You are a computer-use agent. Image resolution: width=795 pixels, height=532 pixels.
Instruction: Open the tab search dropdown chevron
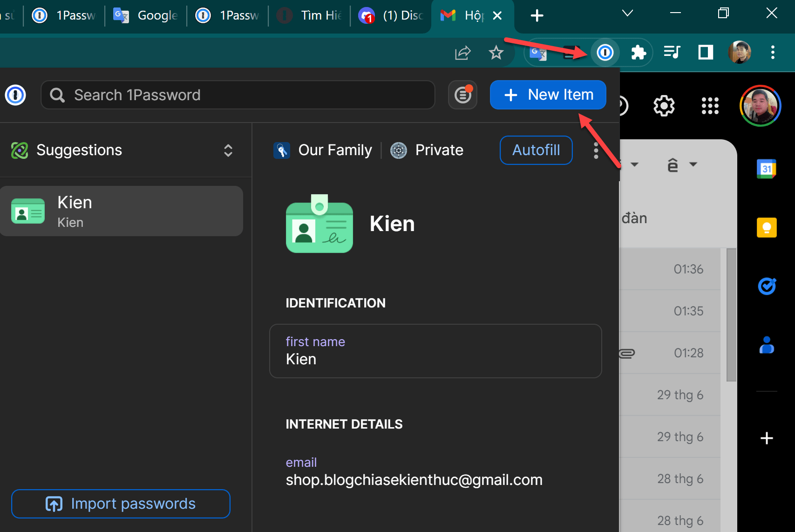coord(627,13)
